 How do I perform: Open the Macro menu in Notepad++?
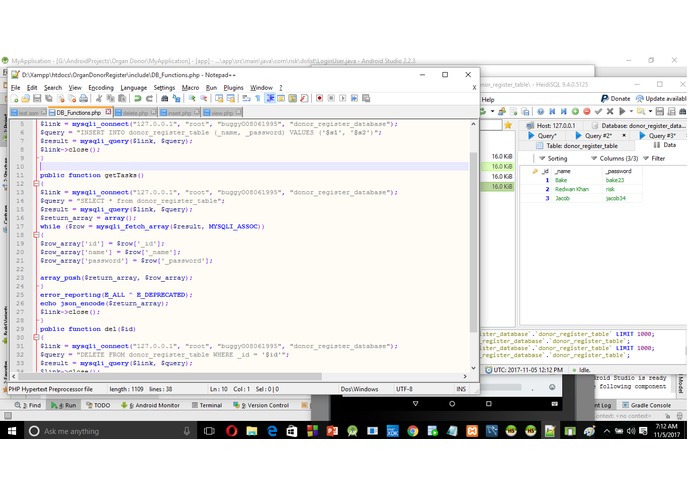(190, 88)
